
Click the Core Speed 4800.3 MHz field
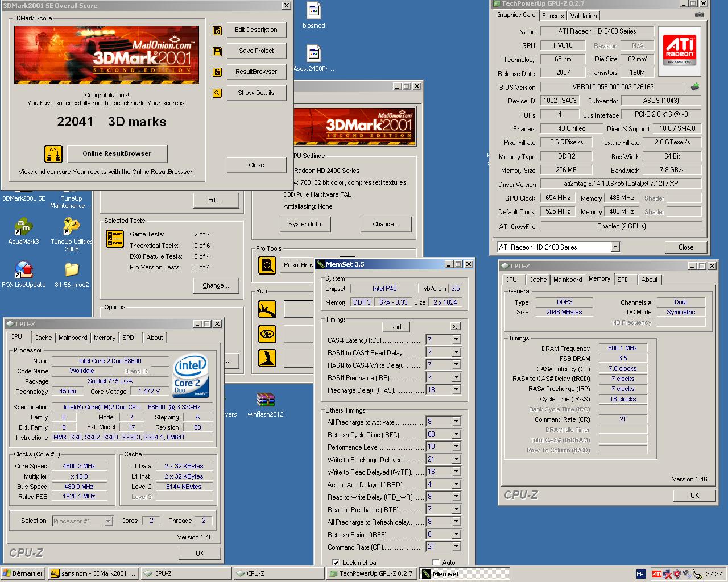(79, 466)
